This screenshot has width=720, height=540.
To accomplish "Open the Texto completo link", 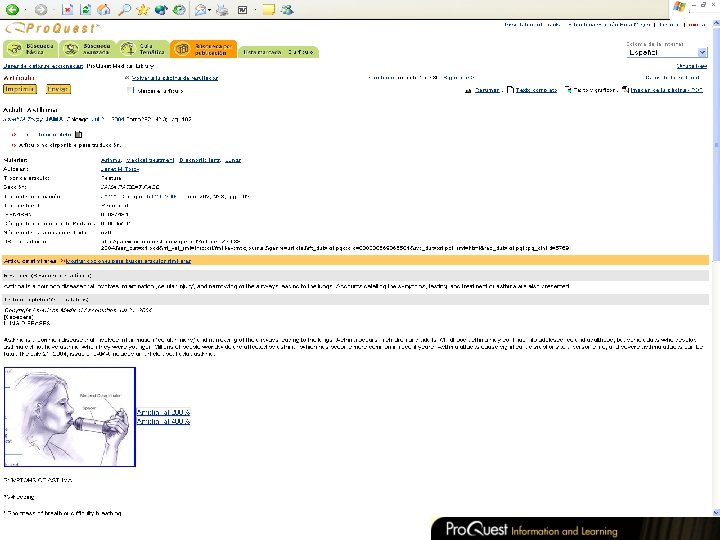I will 536,90.
